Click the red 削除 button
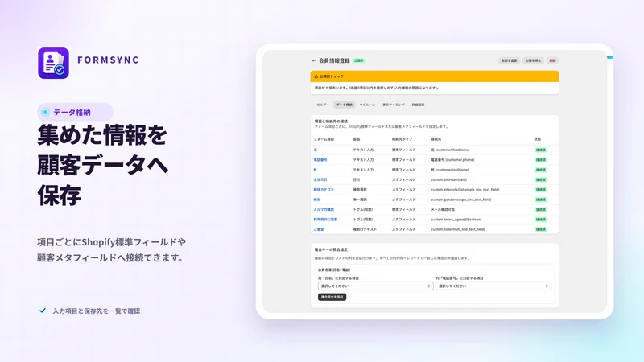The height and width of the screenshot is (362, 644). tap(552, 61)
